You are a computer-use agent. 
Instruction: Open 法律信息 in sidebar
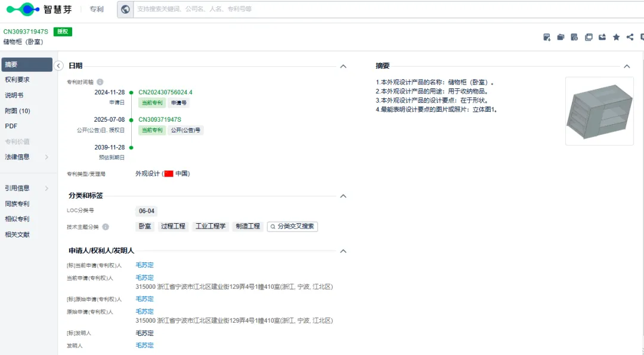[x=17, y=157]
